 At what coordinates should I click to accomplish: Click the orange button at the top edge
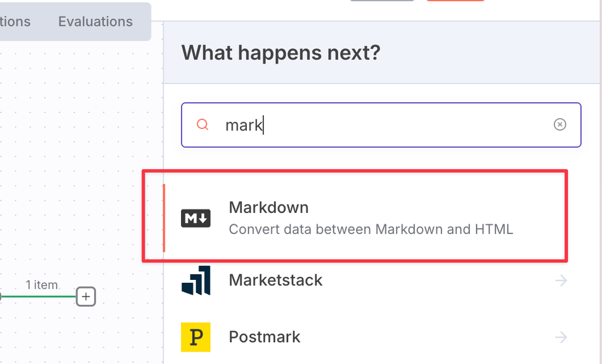(456, 1)
